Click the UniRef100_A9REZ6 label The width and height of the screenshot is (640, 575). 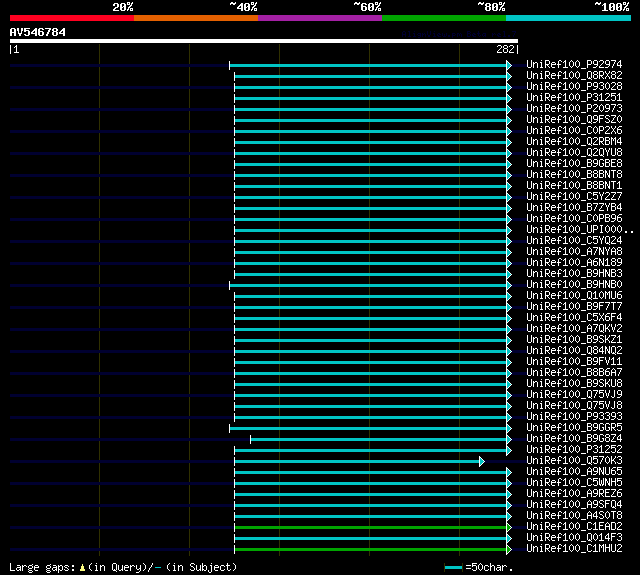point(574,494)
